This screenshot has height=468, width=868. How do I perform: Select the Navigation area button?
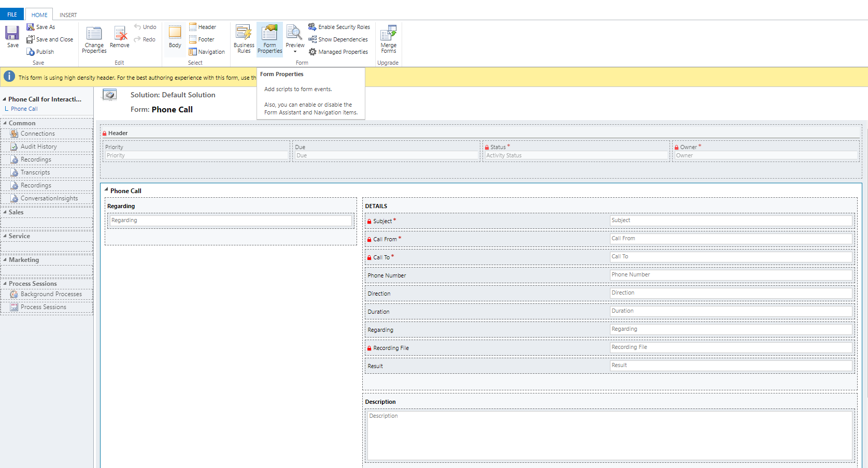tap(207, 52)
